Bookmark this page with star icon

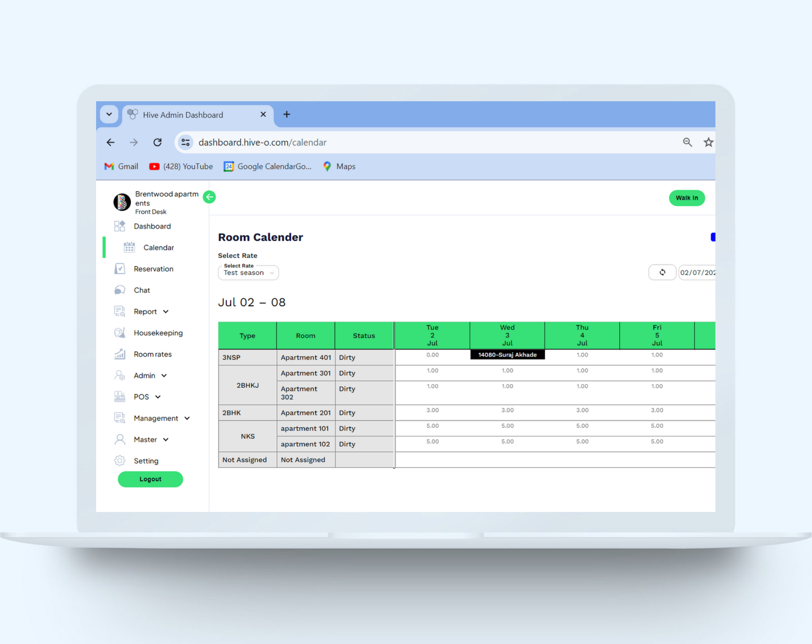(x=708, y=142)
